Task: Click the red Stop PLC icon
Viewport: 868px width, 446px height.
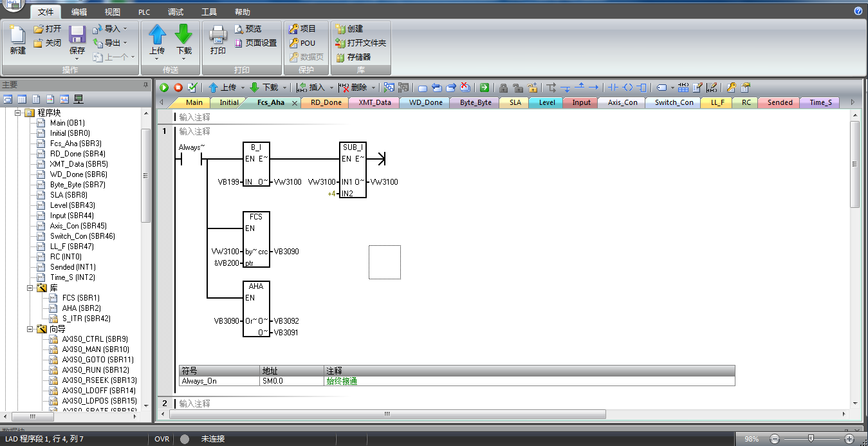Action: tap(178, 88)
